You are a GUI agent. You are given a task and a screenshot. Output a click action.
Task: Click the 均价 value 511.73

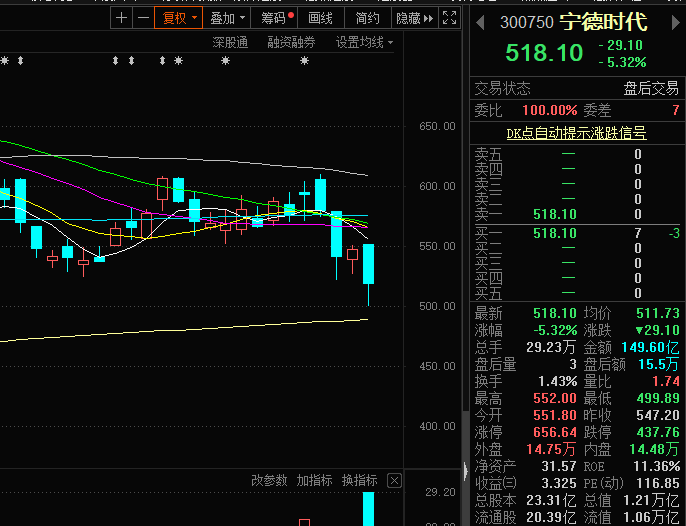658,313
